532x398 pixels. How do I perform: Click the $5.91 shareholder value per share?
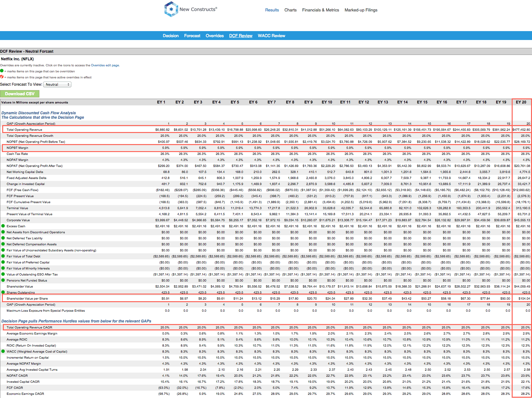click(165, 298)
